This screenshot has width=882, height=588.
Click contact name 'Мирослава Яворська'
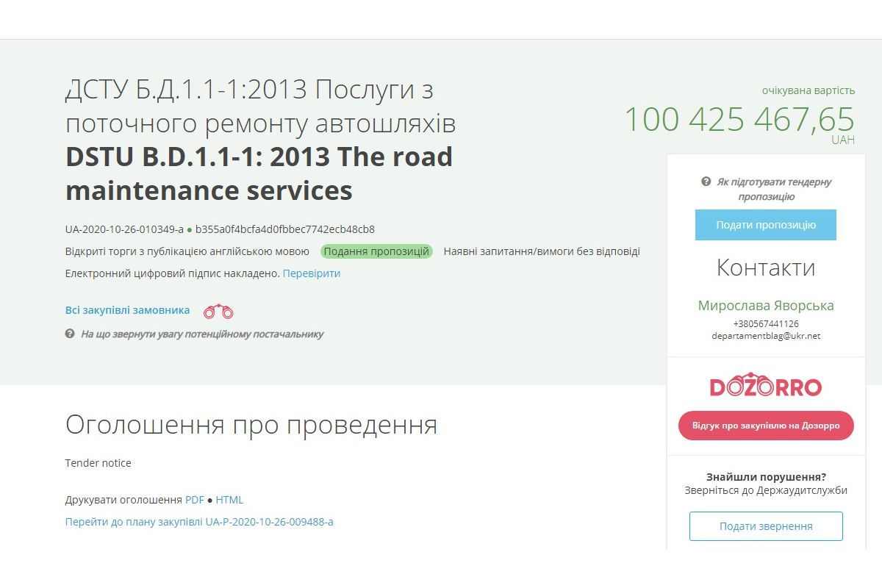[766, 306]
